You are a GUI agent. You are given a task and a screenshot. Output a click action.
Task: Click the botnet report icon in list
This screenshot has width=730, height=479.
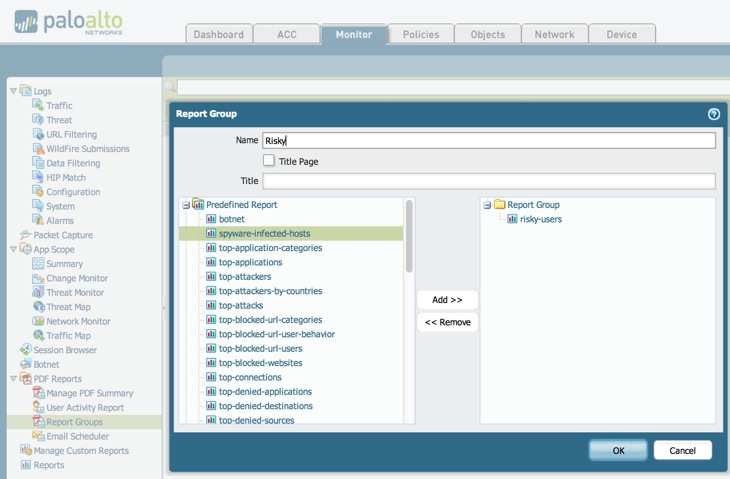(211, 219)
